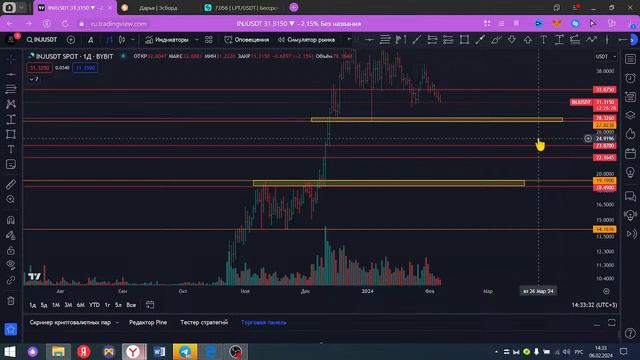640x360 pixels.
Task: Select the zigzag path drawing tool
Action: pos(591,40)
